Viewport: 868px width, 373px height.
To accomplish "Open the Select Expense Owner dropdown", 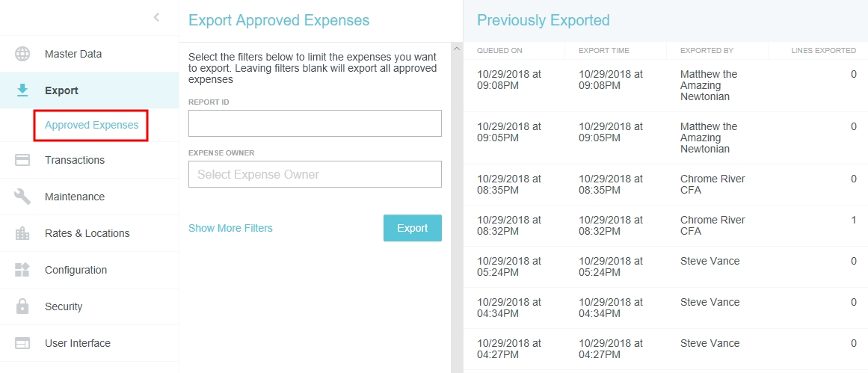I will (315, 174).
